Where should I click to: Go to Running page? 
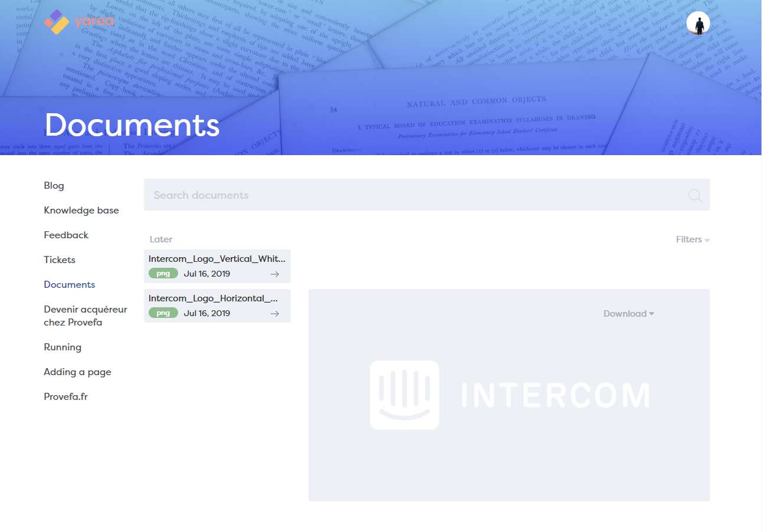[x=63, y=347]
